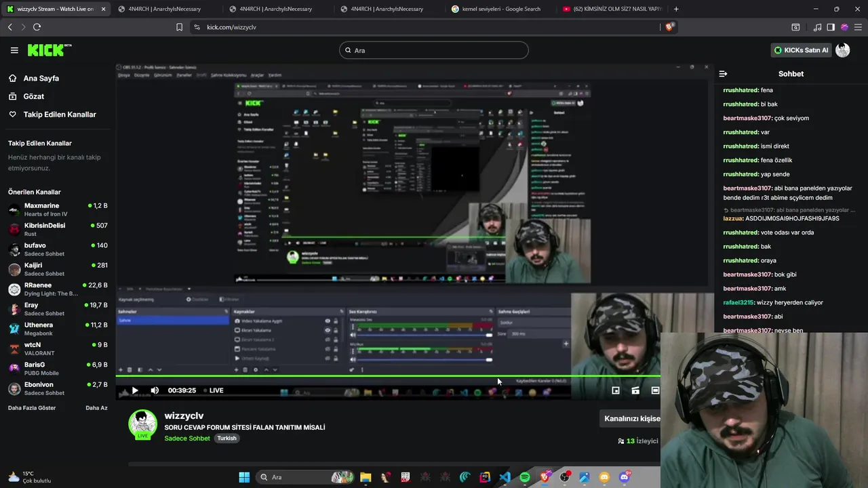
Task: Open tab search icon in toolbar
Action: click(795, 27)
